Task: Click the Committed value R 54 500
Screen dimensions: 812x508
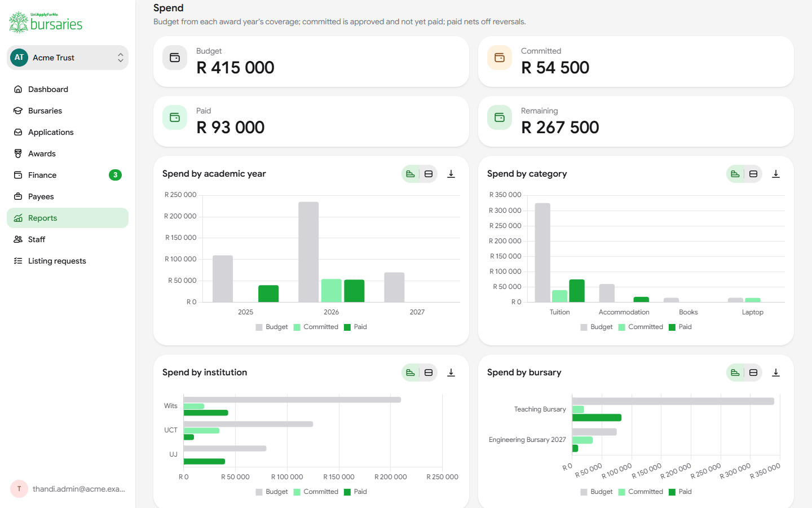Action: (x=555, y=68)
